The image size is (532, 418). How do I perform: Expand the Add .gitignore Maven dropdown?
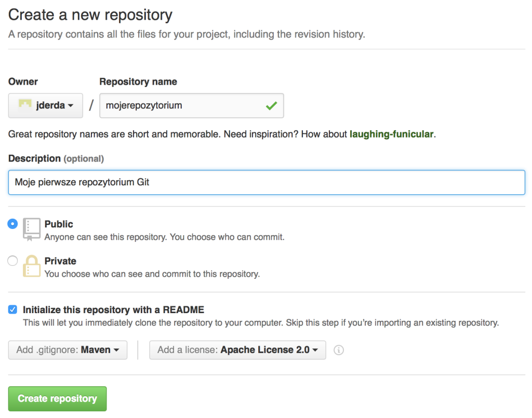point(68,350)
